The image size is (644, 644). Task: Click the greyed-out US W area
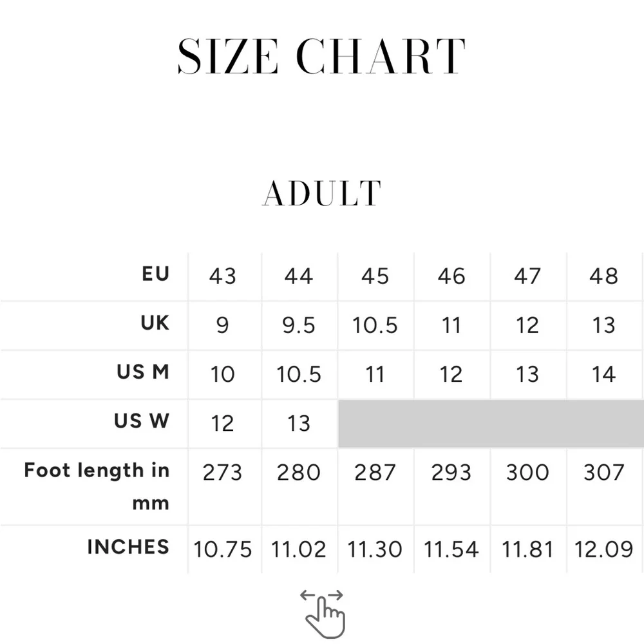pyautogui.click(x=491, y=424)
